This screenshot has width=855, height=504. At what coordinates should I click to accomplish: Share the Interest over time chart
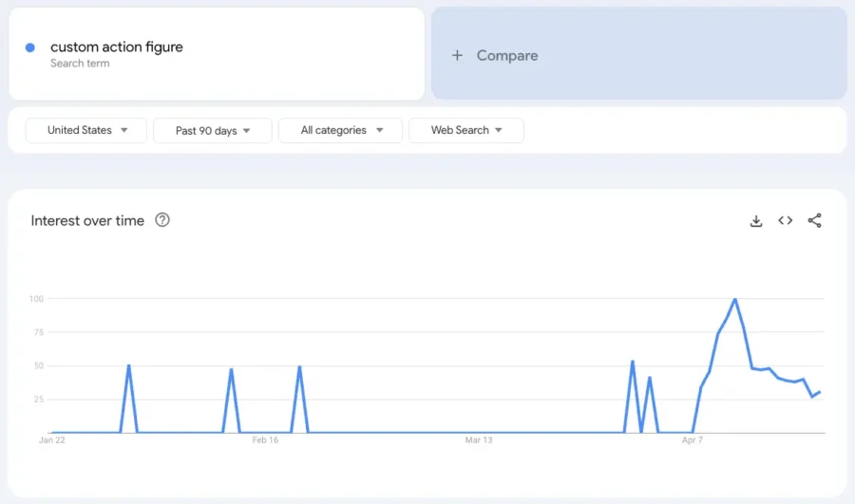point(815,220)
